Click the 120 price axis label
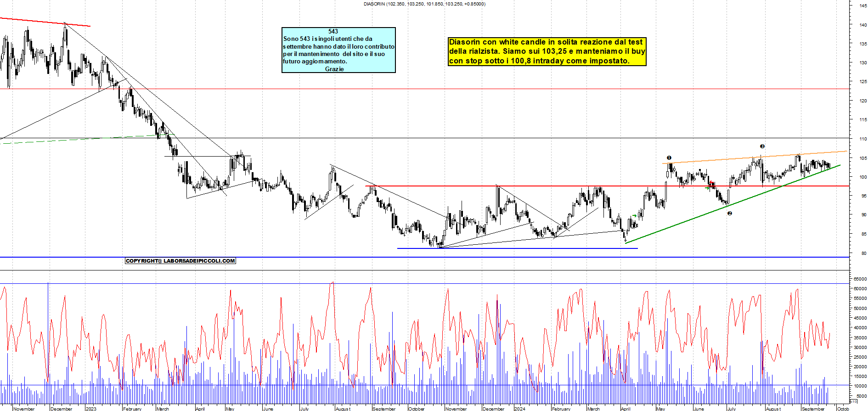 tap(863, 101)
